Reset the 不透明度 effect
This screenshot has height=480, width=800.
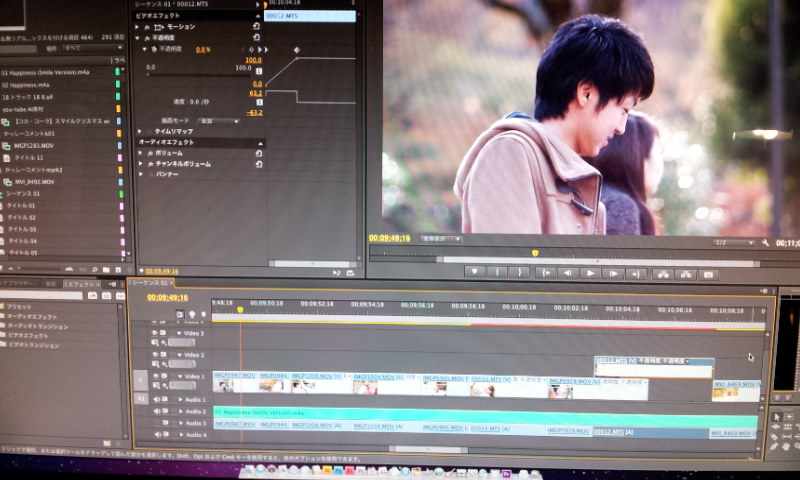pos(256,37)
